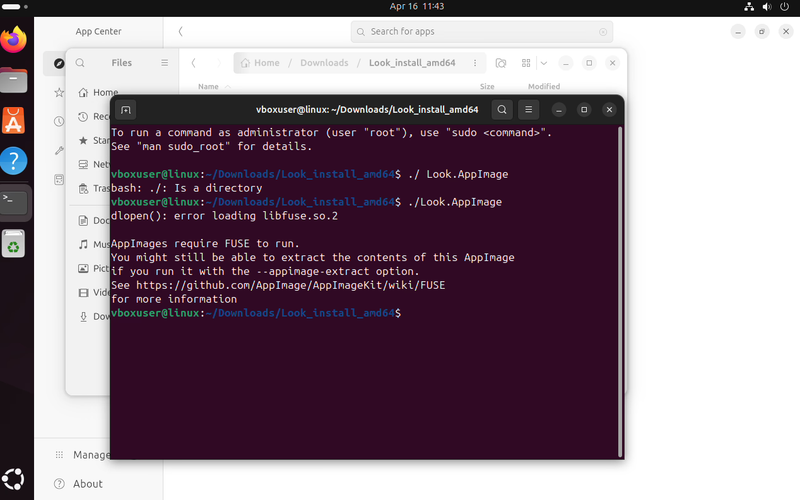Sort files by the Modified column
800x500 pixels.
click(544, 86)
